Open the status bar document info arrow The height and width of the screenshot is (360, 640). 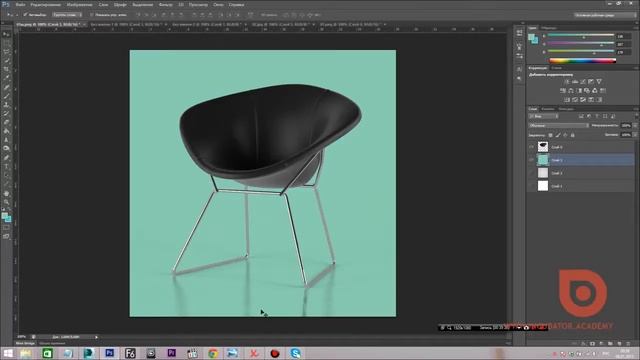point(96,337)
